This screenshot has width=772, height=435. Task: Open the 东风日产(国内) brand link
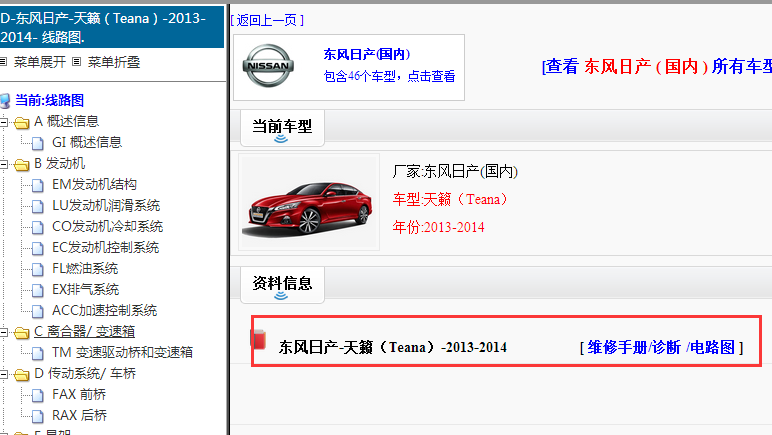pos(367,54)
